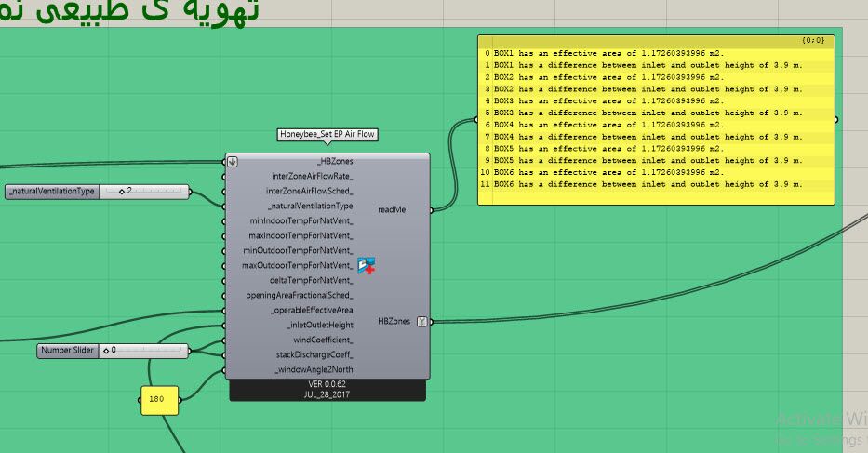Click the stackDischargeCoeff_ input

[314, 355]
